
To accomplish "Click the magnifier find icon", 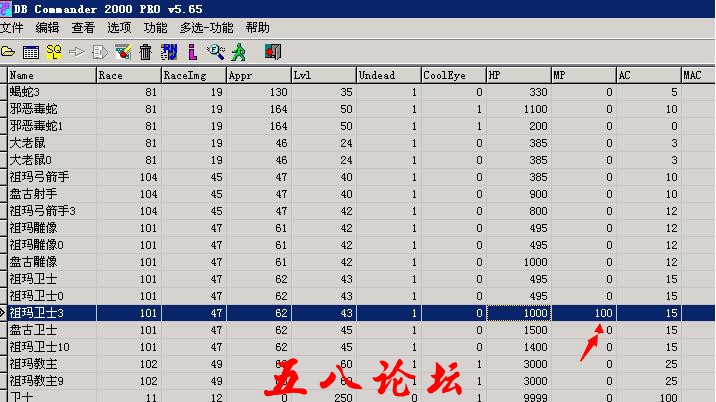I will (x=215, y=50).
